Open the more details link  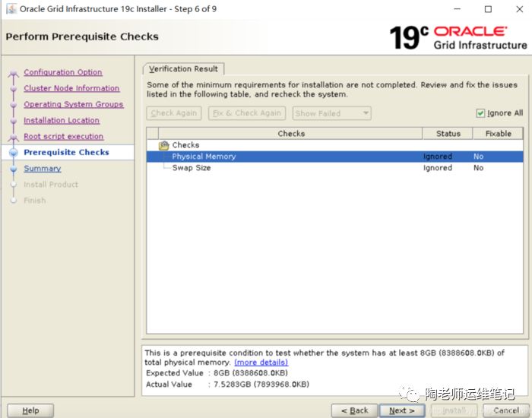pyautogui.click(x=261, y=363)
